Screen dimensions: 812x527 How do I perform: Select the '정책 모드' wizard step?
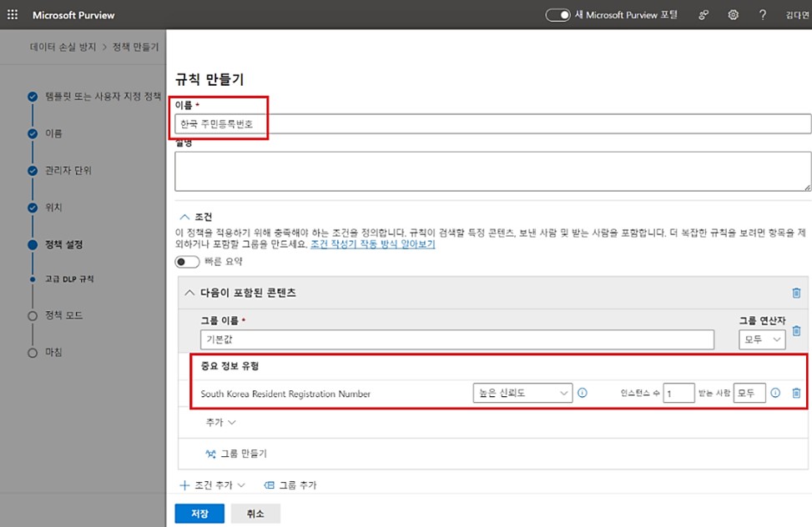(64, 315)
